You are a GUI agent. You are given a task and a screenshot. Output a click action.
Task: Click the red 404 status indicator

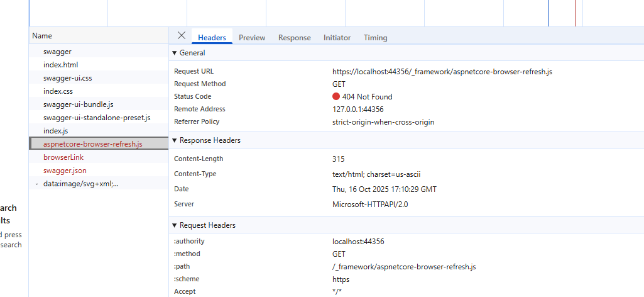click(336, 97)
